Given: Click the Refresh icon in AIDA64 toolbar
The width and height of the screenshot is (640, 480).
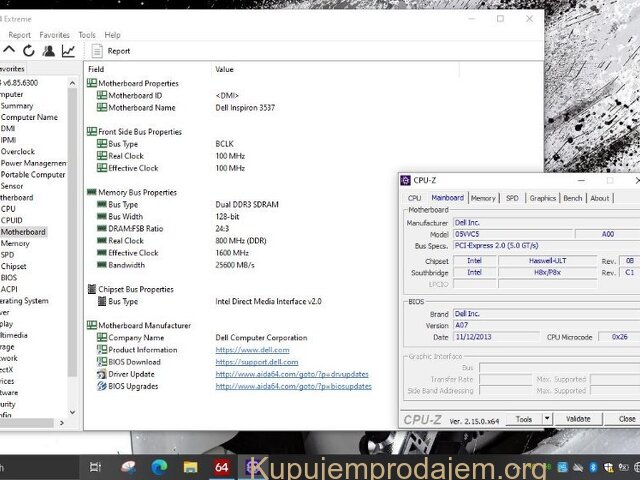Looking at the screenshot, I should tap(28, 50).
